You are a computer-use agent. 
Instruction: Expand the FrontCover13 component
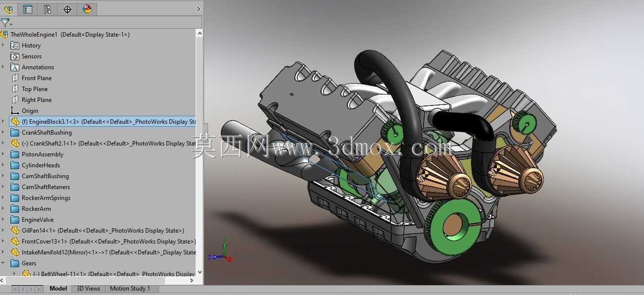point(3,242)
